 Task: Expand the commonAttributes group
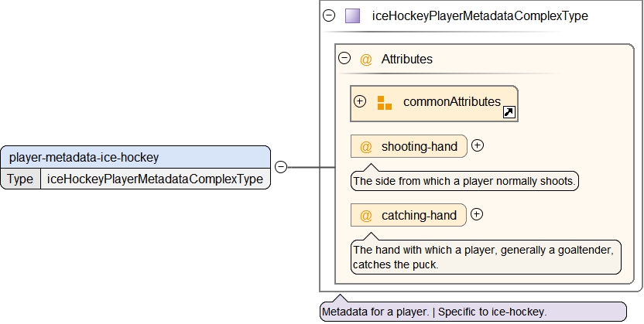point(360,101)
